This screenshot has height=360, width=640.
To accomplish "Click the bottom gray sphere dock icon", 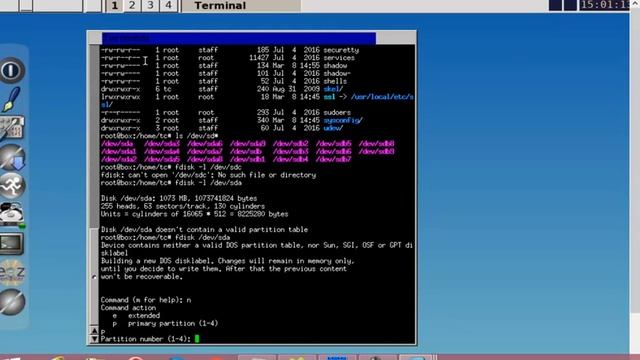I will click(12, 302).
